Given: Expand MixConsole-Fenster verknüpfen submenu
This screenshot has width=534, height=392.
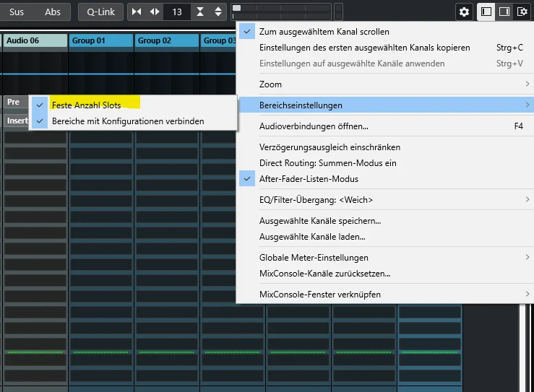Looking at the screenshot, I should click(x=385, y=295).
